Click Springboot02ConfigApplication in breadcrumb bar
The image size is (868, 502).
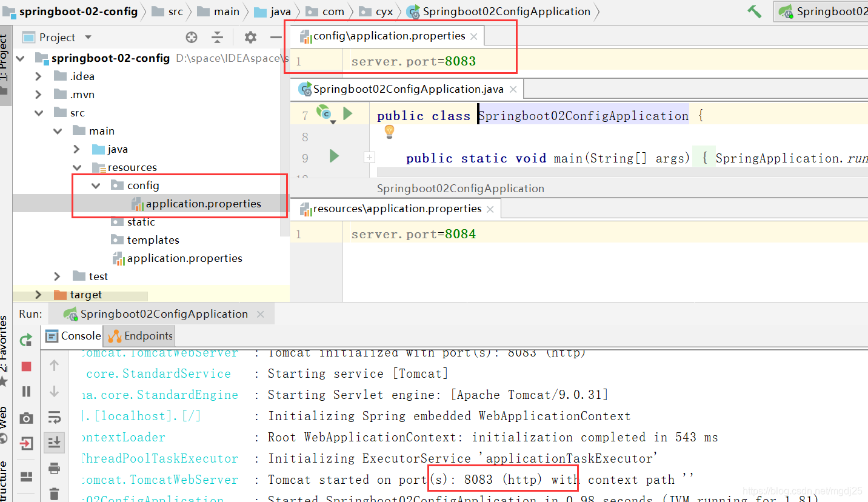pos(499,12)
